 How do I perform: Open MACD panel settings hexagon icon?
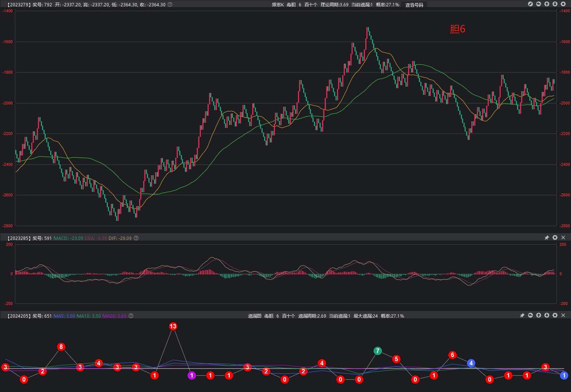555,238
